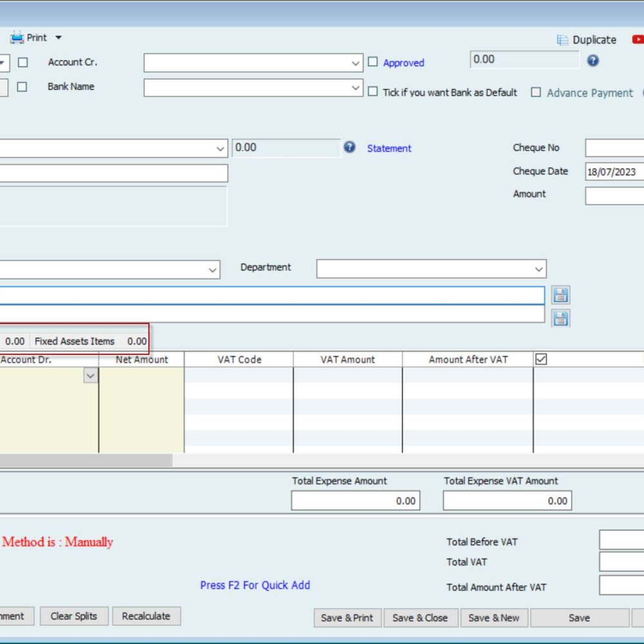Screen dimensions: 644x644
Task: Click Save & Print button
Action: pyautogui.click(x=348, y=618)
